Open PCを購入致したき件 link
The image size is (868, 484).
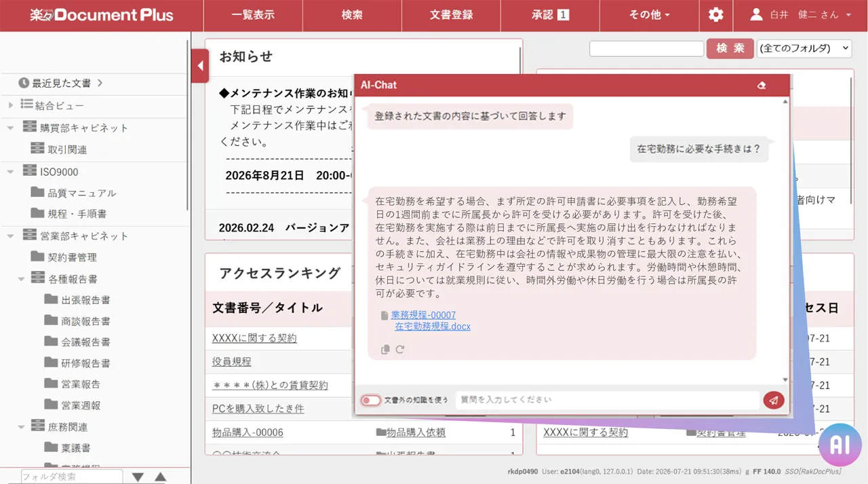258,409
